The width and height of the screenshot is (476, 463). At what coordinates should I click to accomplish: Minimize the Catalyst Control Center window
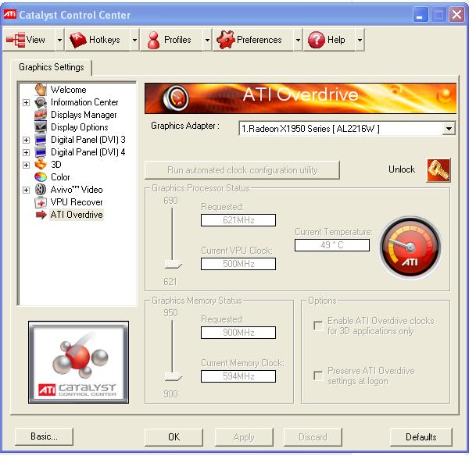pos(421,15)
